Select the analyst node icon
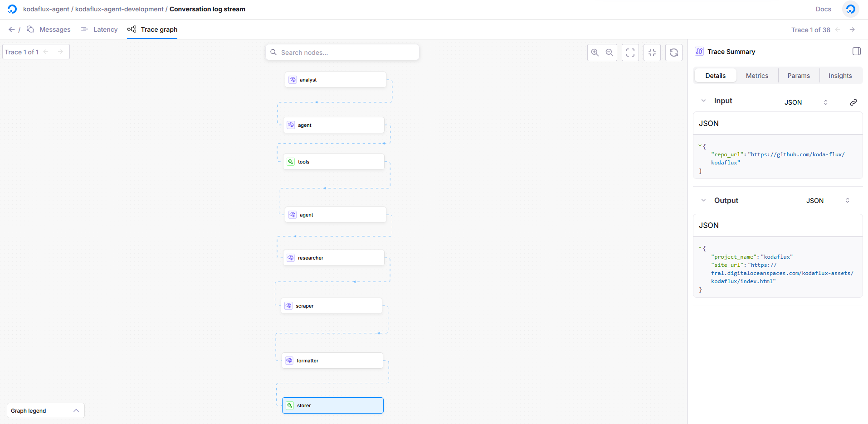 (x=293, y=80)
